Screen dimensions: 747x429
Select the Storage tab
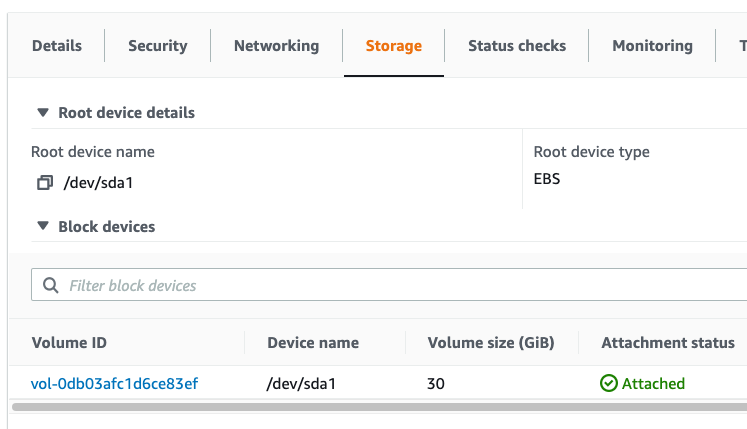coord(394,46)
